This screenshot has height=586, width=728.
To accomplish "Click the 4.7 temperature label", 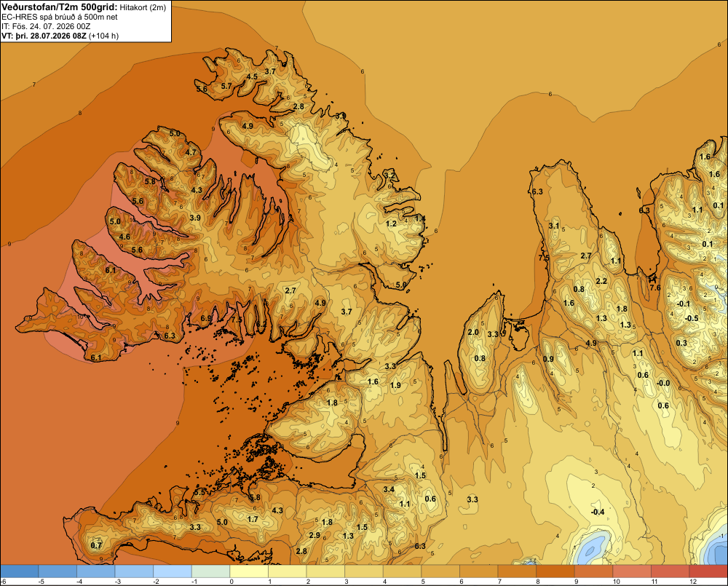I will 191,152.
